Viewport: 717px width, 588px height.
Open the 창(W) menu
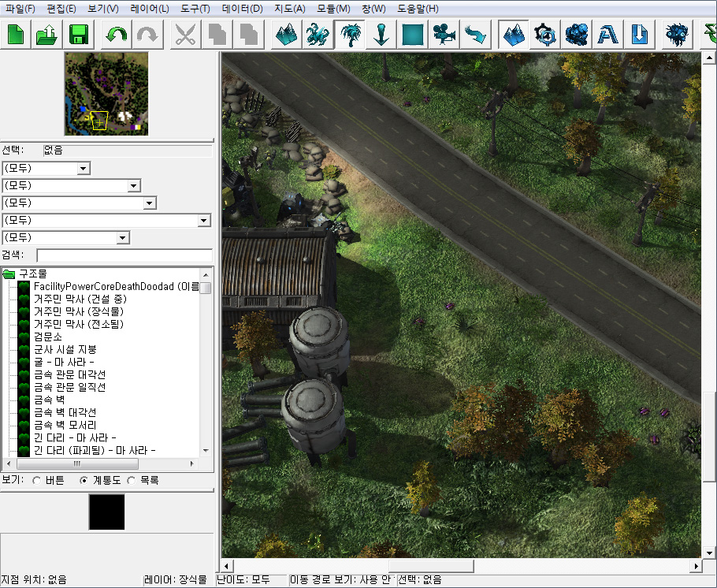pyautogui.click(x=373, y=9)
